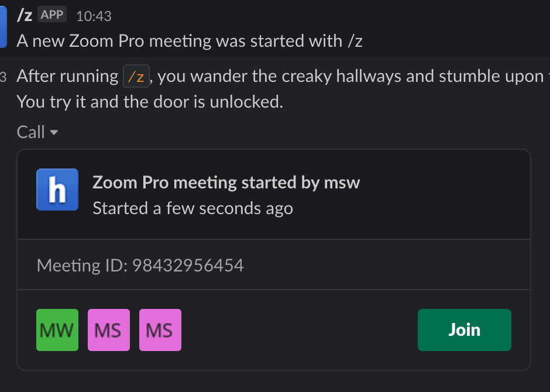Open the green MW participant avatar
This screenshot has width=550, height=392.
coord(57,330)
